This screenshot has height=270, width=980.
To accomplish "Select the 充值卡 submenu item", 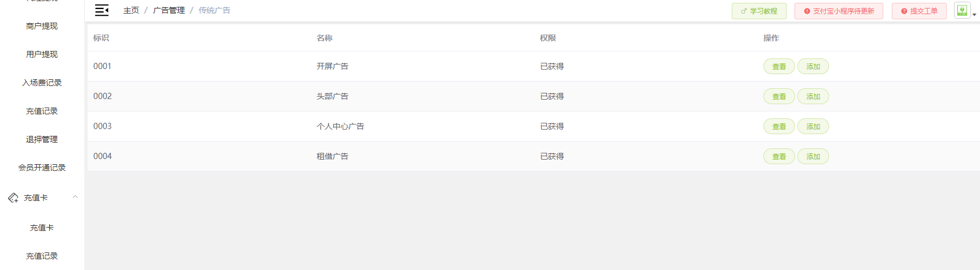I will pyautogui.click(x=42, y=228).
